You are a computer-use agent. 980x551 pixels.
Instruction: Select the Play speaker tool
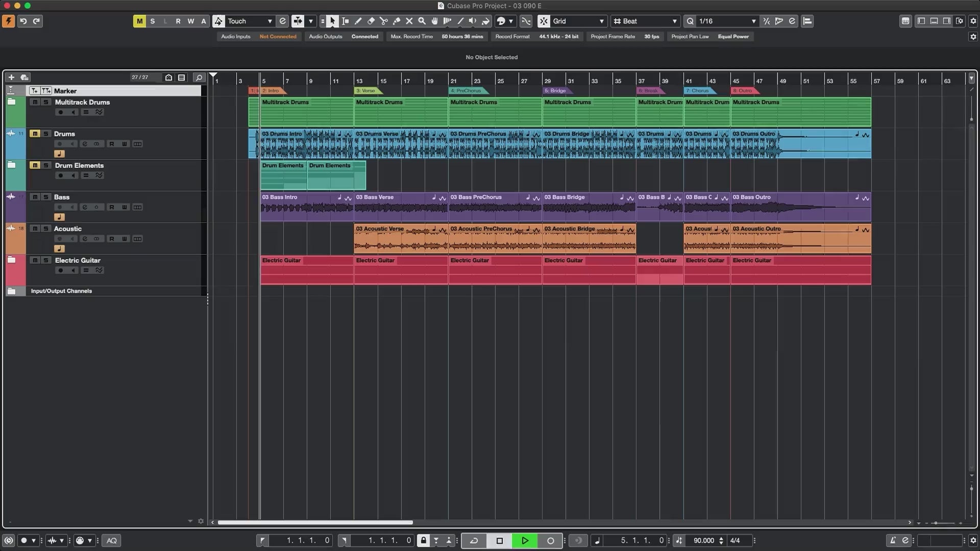coord(473,21)
